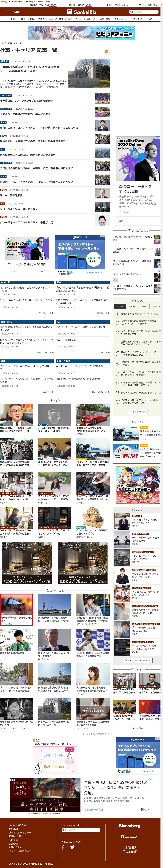Switch ranking to the 24時間 tab

[132, 307]
